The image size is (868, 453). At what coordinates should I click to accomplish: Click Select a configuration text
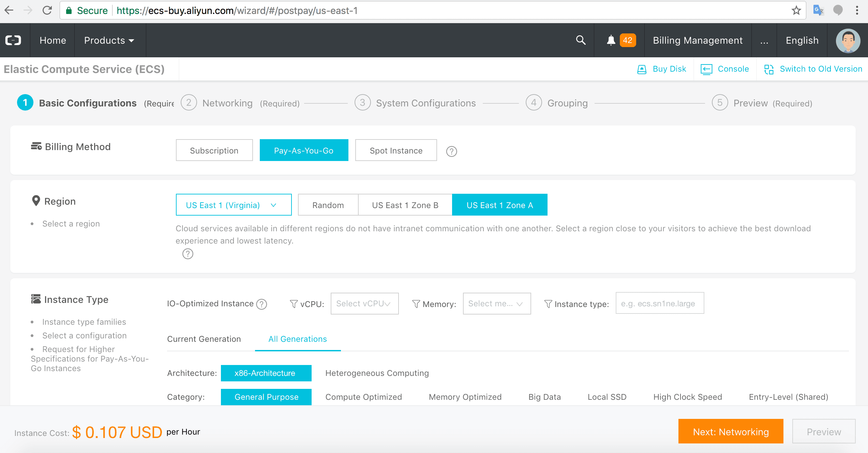click(x=84, y=335)
